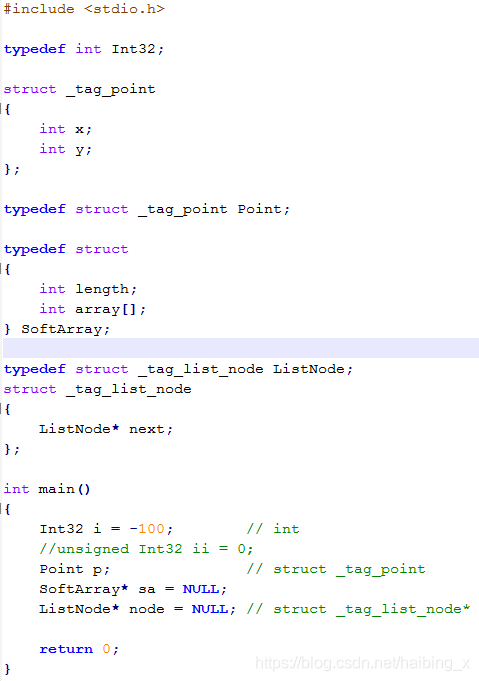Screen dimensions: 479x681
Task: Click the 'int length;' member line
Action: [x=88, y=289]
